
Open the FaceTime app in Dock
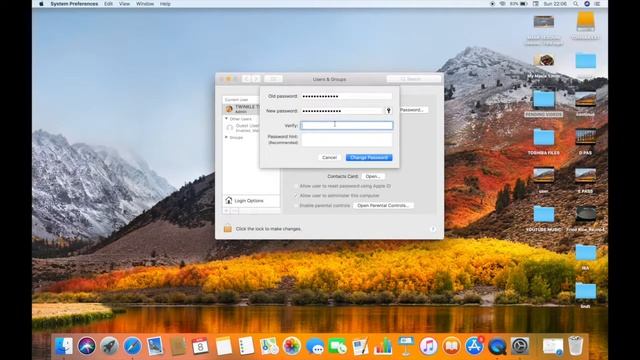[337, 347]
